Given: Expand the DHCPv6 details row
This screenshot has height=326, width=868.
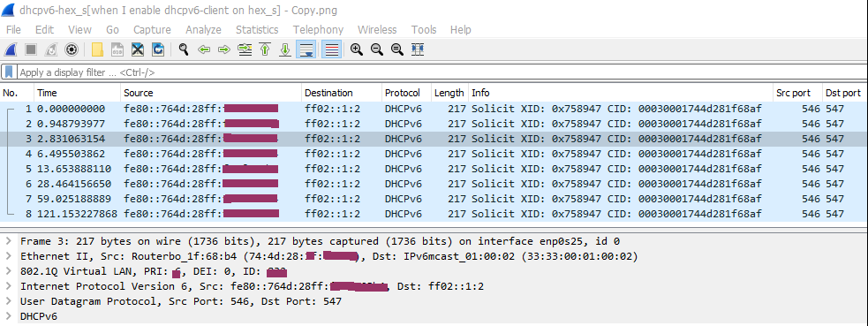Looking at the screenshot, I should click(9, 316).
